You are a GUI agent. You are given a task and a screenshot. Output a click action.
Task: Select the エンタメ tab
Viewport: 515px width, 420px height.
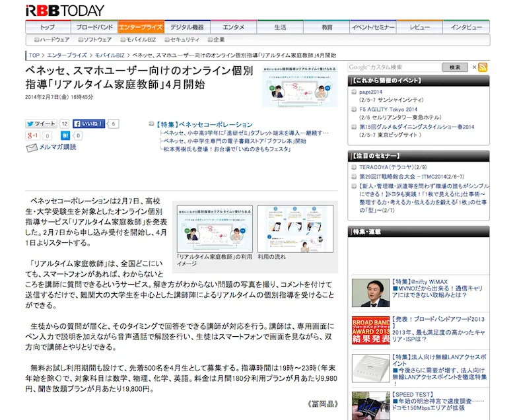(234, 27)
